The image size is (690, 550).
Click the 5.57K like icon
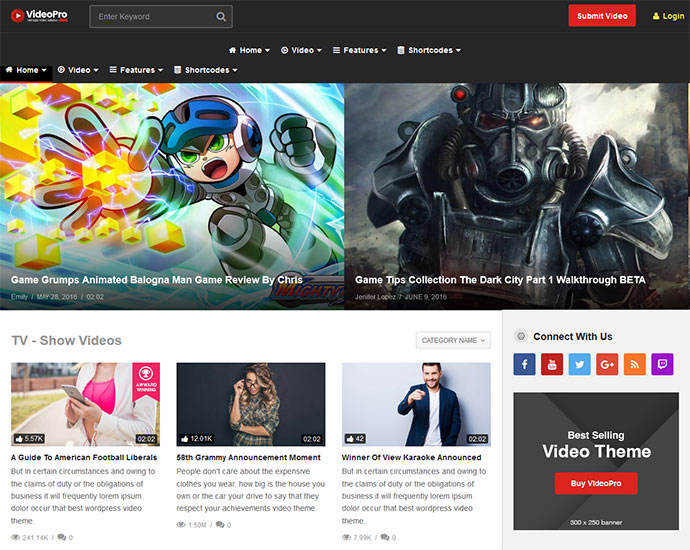pyautogui.click(x=19, y=439)
